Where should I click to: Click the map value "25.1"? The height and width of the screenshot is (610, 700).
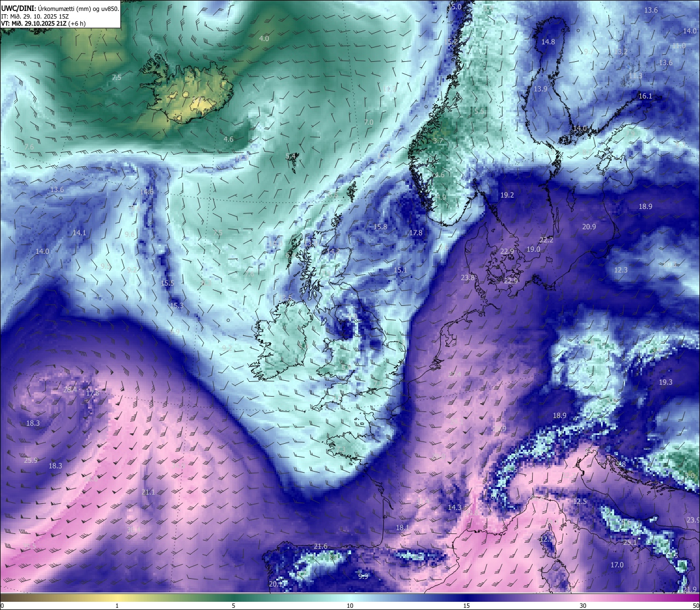[x=630, y=543]
